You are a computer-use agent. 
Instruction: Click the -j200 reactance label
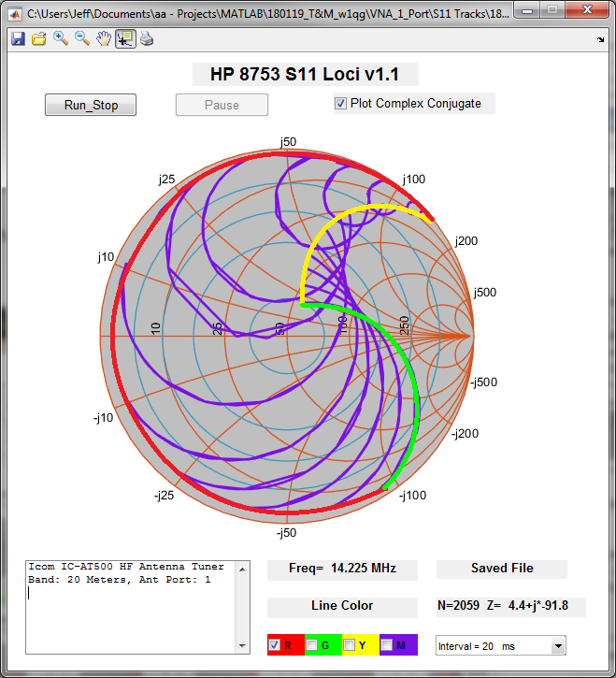pos(466,433)
